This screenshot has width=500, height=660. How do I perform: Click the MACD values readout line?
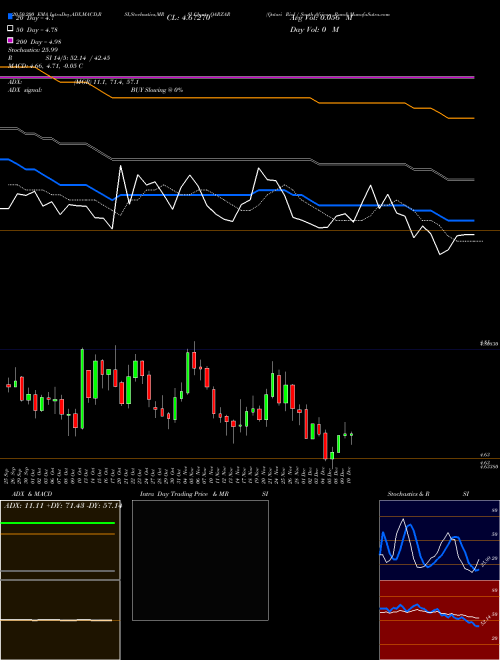(45, 66)
